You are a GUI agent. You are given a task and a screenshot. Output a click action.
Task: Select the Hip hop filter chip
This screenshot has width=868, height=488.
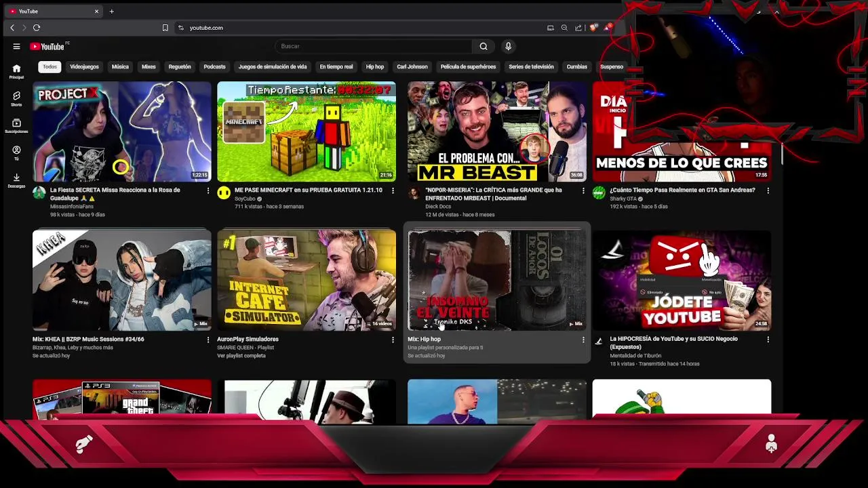coord(375,66)
